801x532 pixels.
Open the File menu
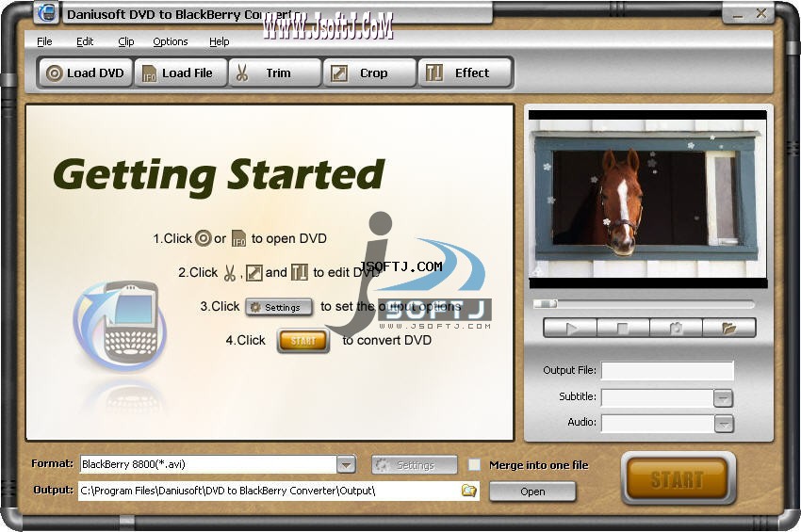(x=44, y=41)
